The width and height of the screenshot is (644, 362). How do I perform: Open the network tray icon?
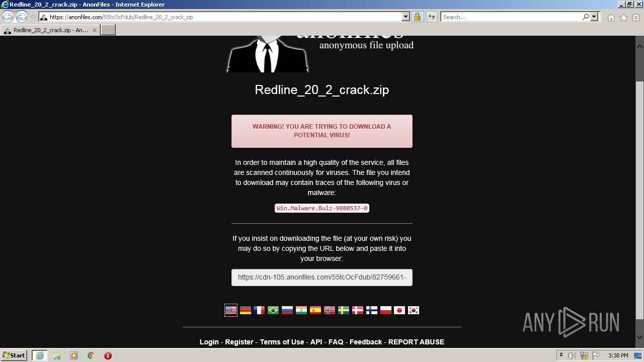click(584, 355)
